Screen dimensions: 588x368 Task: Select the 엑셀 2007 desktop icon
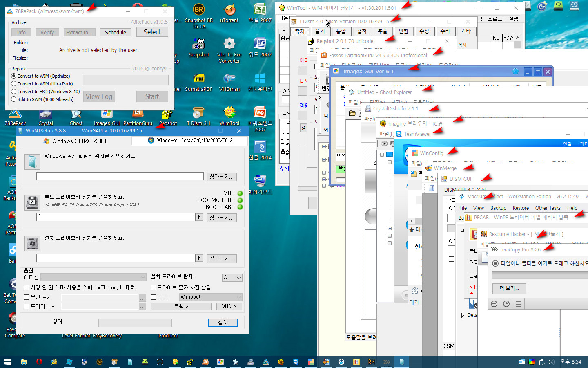pyautogui.click(x=260, y=13)
